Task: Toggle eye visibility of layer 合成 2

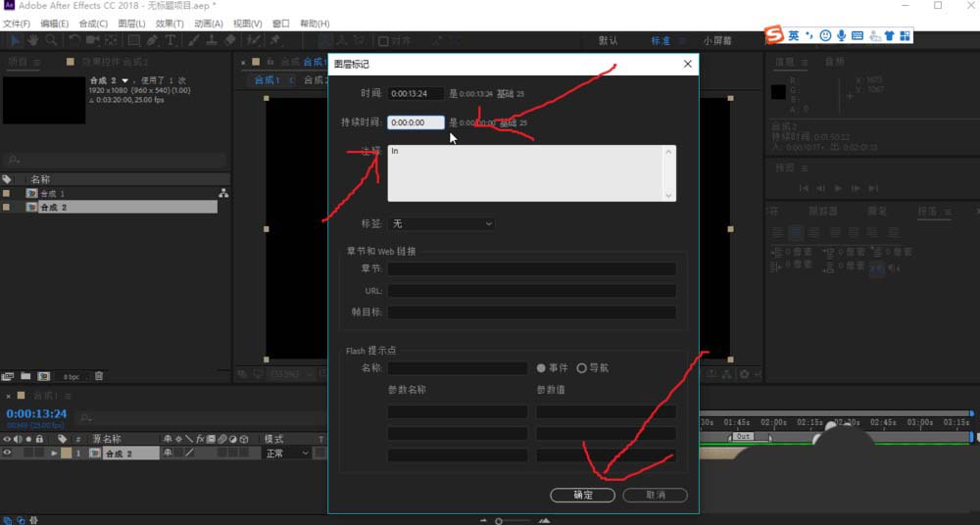Action: 7,453
